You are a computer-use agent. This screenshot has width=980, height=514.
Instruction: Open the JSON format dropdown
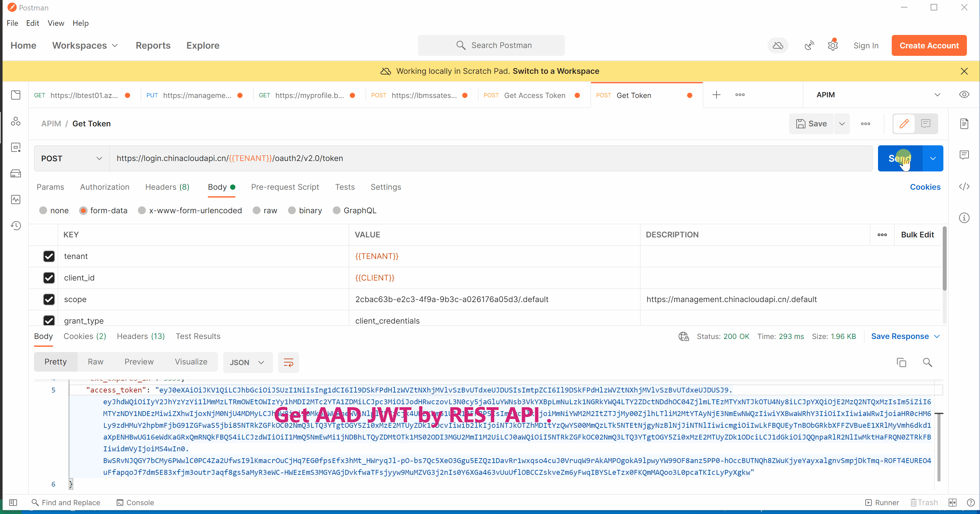click(247, 362)
